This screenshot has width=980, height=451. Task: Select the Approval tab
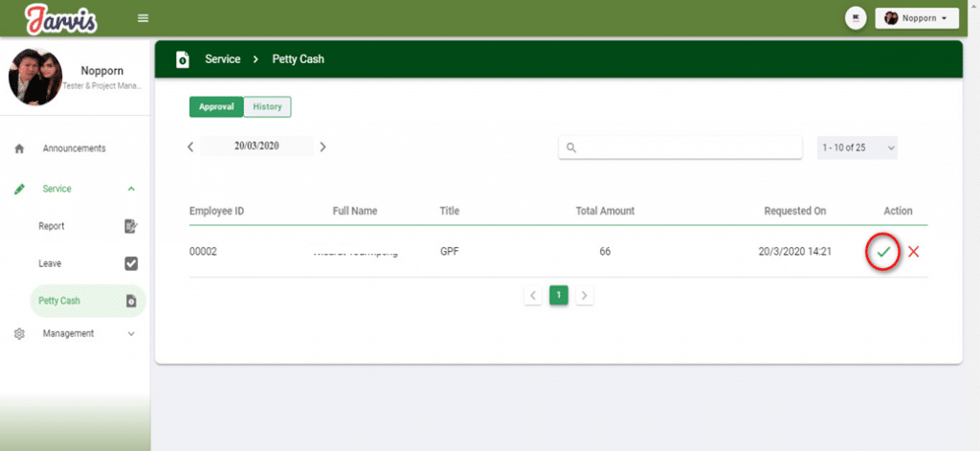(x=216, y=107)
